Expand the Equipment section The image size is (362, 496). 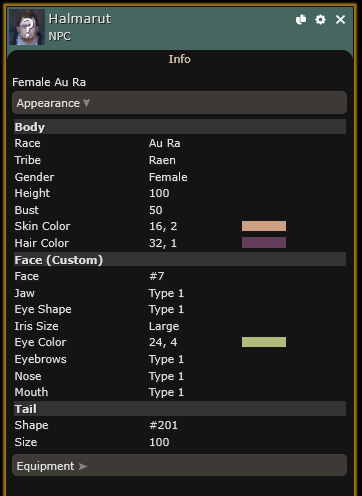[x=179, y=465]
